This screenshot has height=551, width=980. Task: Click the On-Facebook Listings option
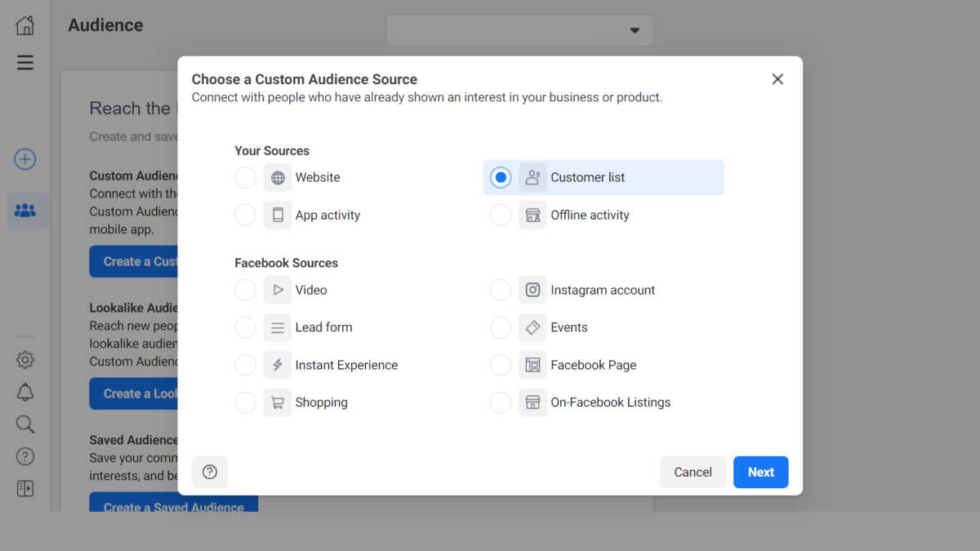point(594,402)
